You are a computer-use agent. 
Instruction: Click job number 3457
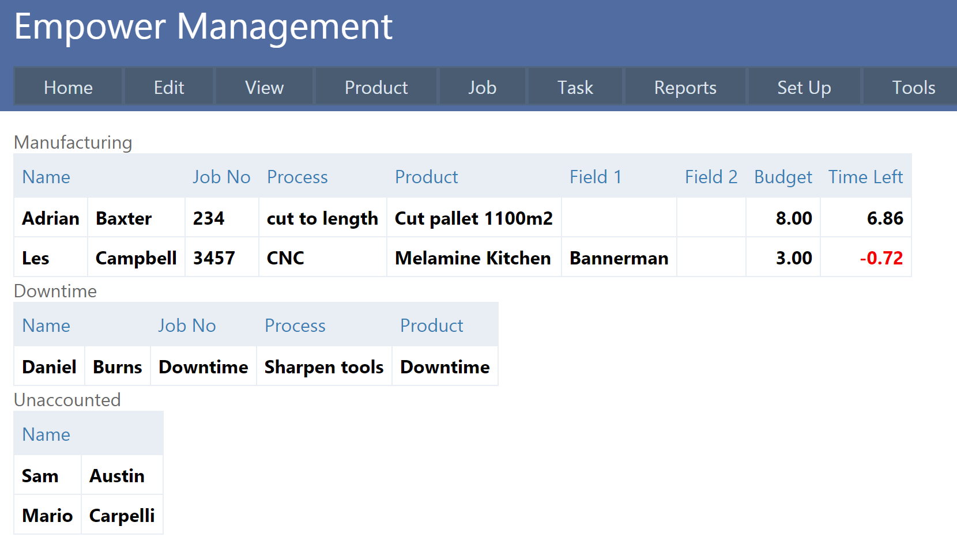point(214,258)
